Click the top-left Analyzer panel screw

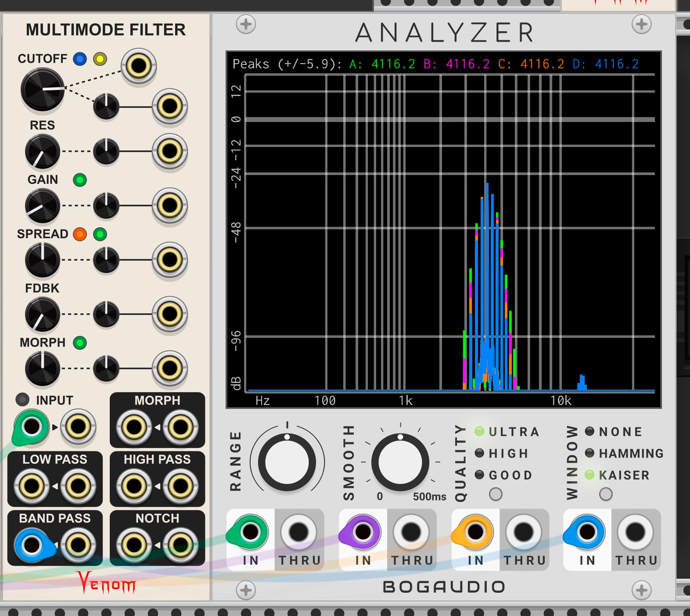(246, 24)
